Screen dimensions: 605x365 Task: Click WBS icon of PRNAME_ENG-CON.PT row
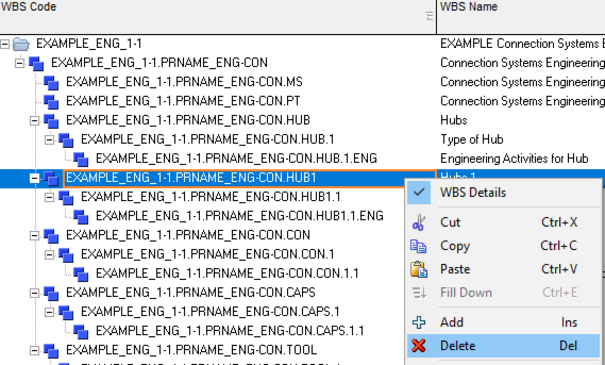pyautogui.click(x=51, y=101)
